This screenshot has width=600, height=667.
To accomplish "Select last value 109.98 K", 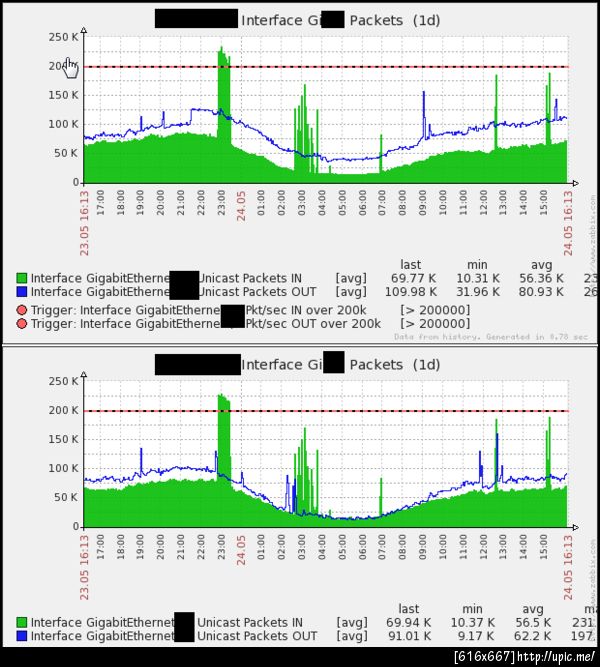I will [x=411, y=292].
